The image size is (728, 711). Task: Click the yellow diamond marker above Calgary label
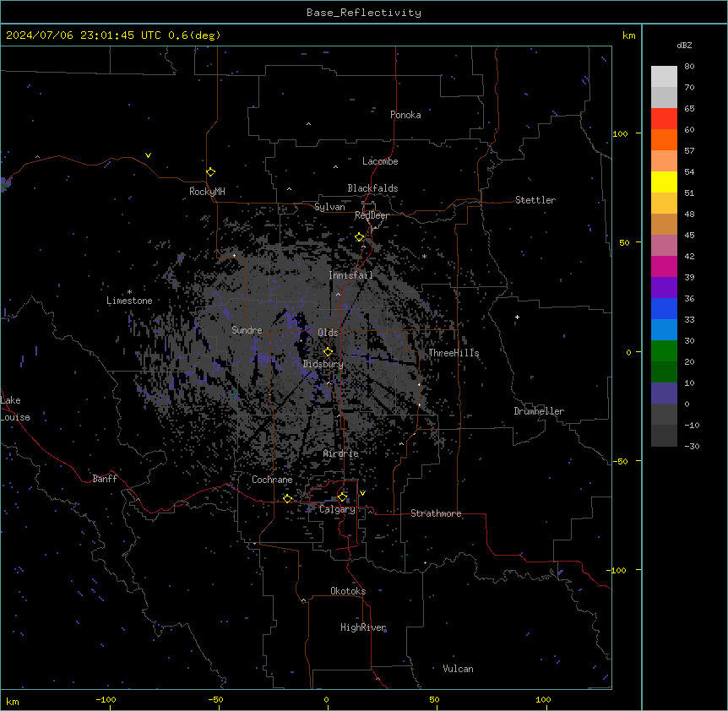pyautogui.click(x=342, y=497)
